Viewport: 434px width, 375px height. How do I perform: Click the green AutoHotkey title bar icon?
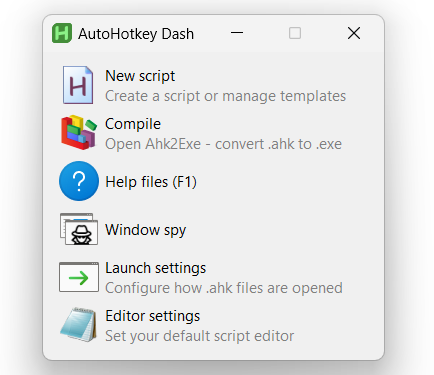coord(62,33)
